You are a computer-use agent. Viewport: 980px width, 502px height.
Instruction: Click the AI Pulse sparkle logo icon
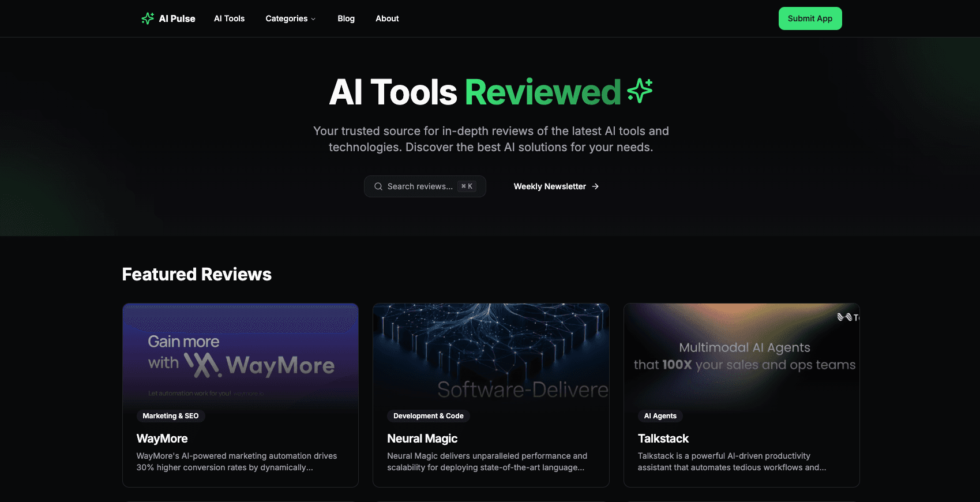click(148, 18)
